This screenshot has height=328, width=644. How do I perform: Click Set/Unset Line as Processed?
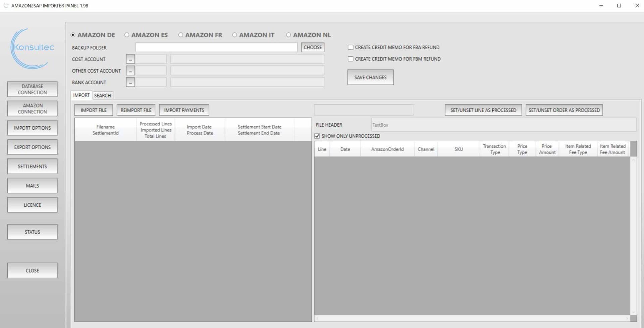click(483, 110)
